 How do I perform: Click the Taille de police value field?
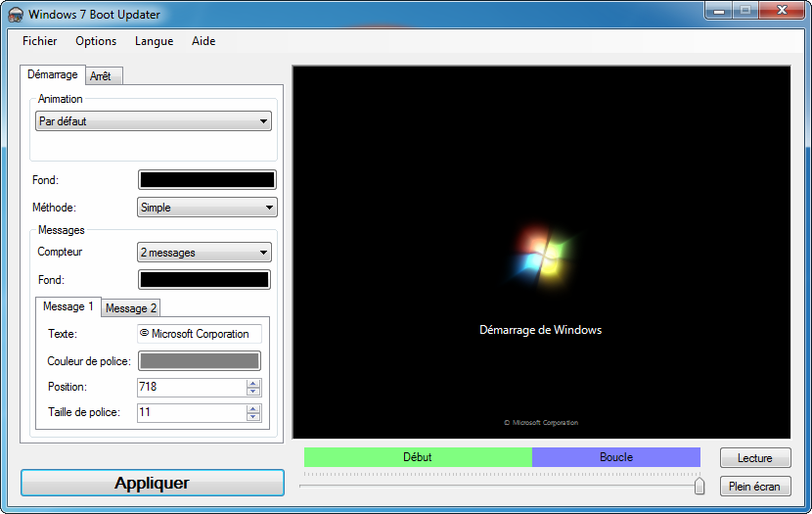pyautogui.click(x=192, y=412)
